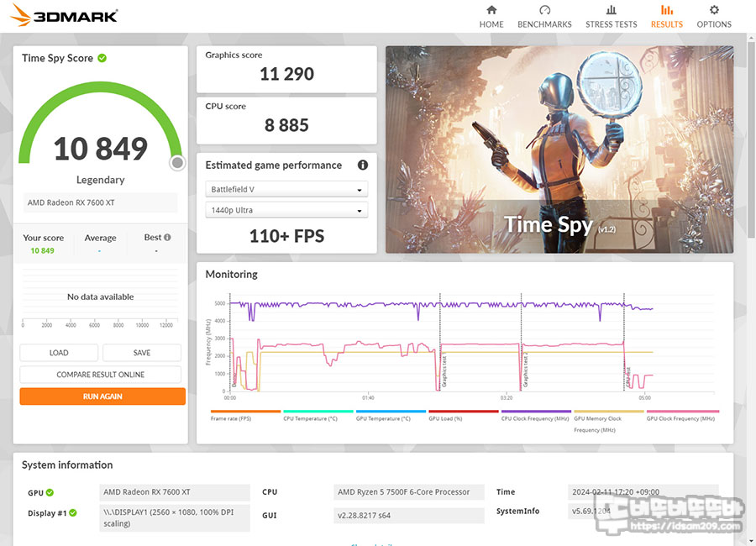Click the Monitoring heading

pos(232,274)
